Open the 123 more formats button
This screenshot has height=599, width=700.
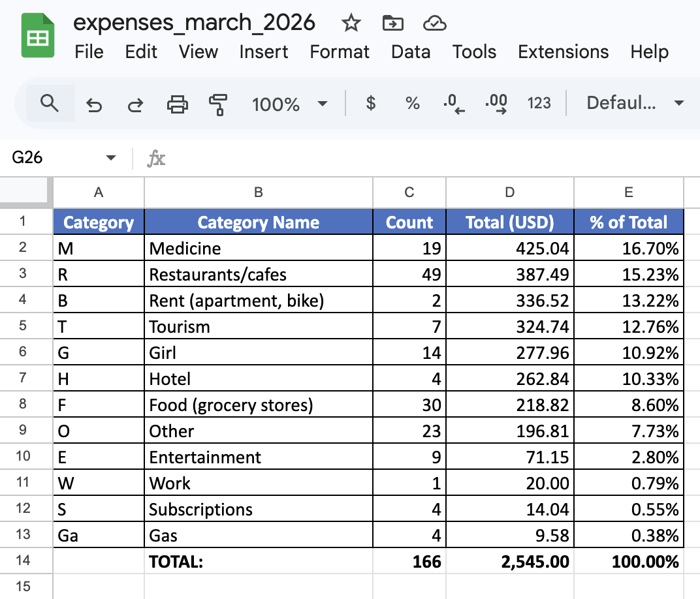539,104
